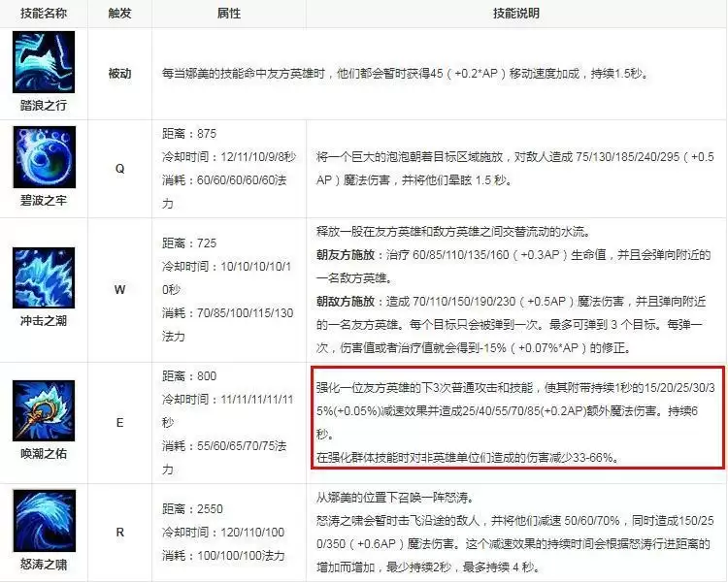Viewport: 728px width, 583px height.
Task: Select the 触发 column header
Action: tap(119, 13)
